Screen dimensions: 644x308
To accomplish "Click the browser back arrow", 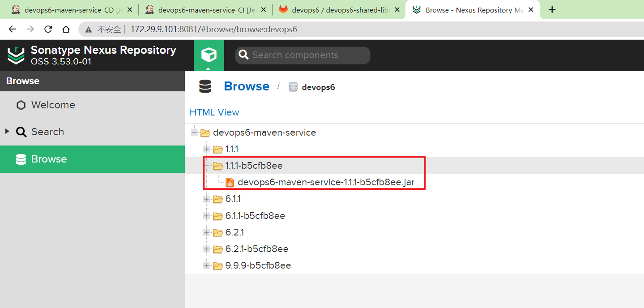I will point(12,29).
